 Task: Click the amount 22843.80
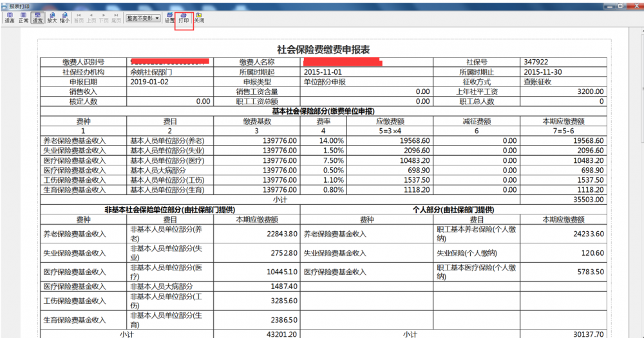tap(282, 234)
